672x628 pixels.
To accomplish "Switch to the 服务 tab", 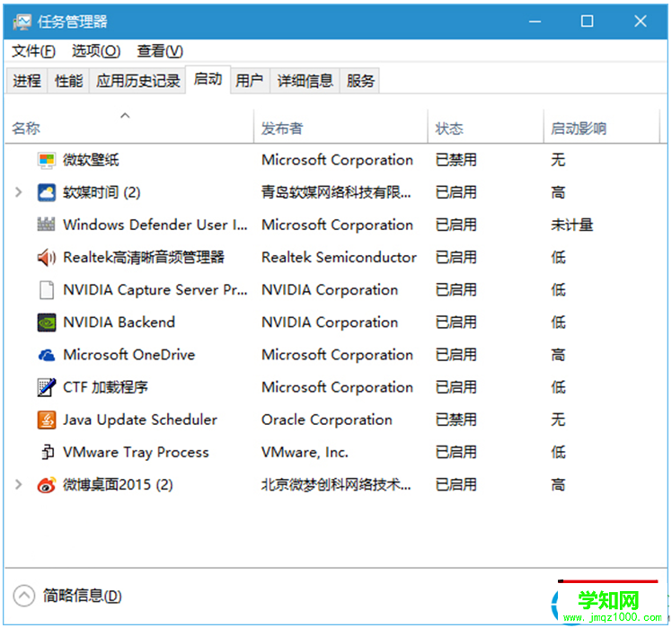I will coord(360,81).
